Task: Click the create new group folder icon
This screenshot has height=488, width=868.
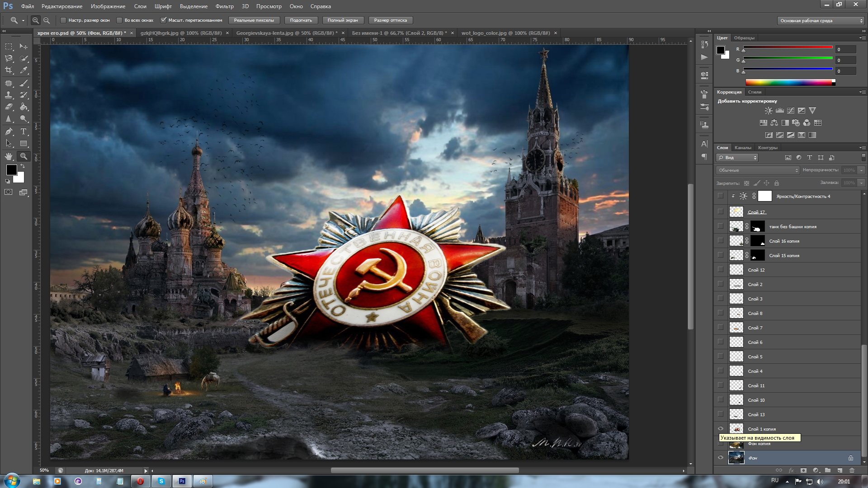Action: pyautogui.click(x=828, y=470)
